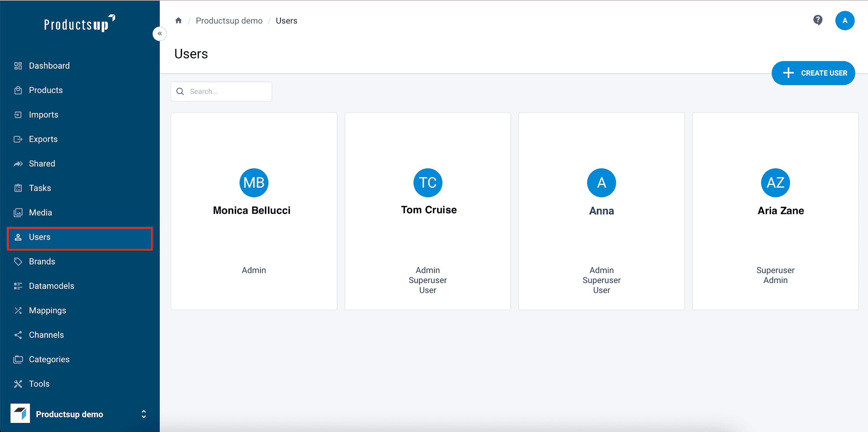Click the Productsup demo workspace logo thumbnail
The image size is (868, 432).
pyautogui.click(x=20, y=413)
